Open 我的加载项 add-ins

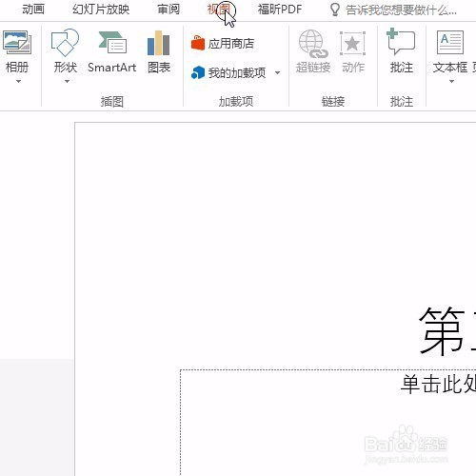(x=228, y=72)
